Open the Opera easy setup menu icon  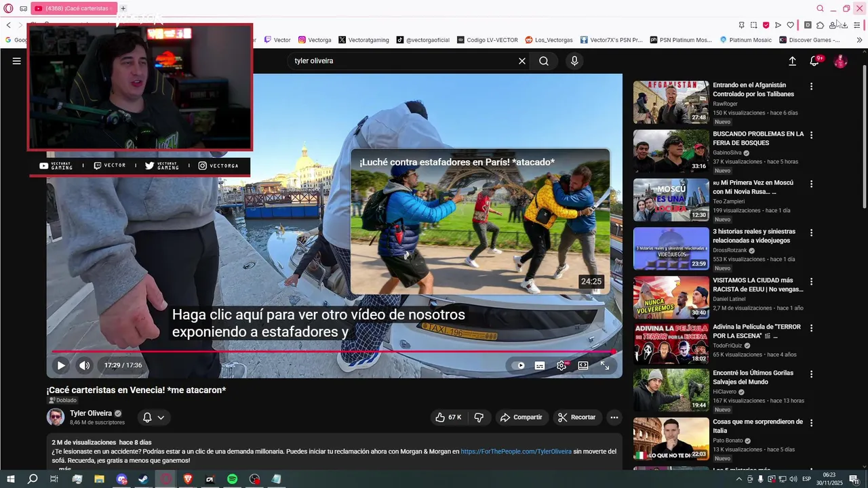[x=857, y=25]
